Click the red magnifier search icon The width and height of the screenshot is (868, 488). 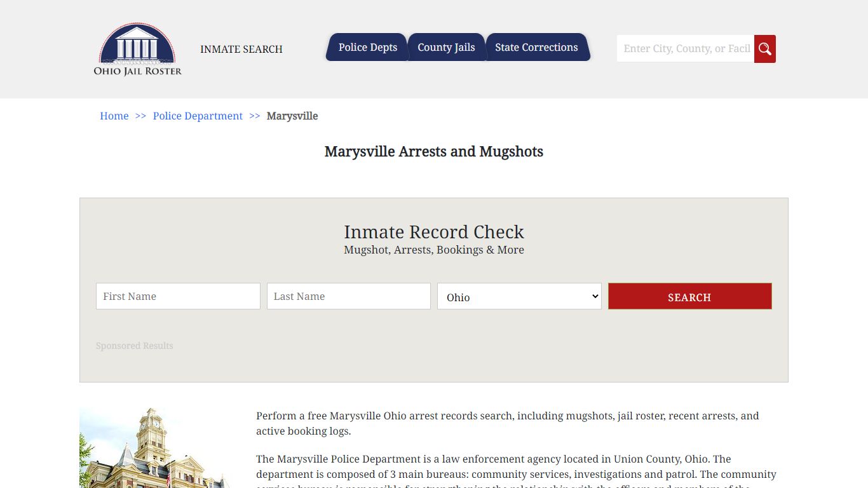(764, 49)
